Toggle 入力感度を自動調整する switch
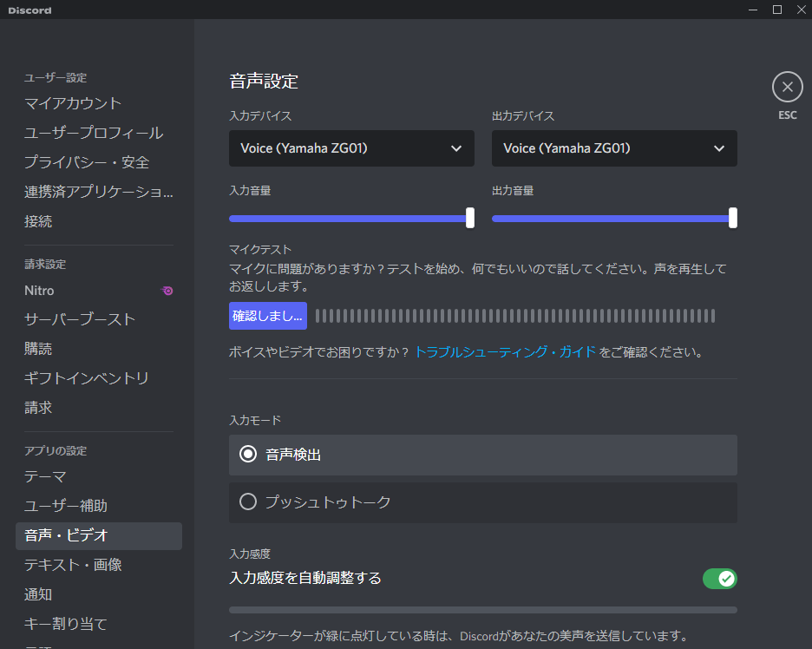 click(719, 578)
